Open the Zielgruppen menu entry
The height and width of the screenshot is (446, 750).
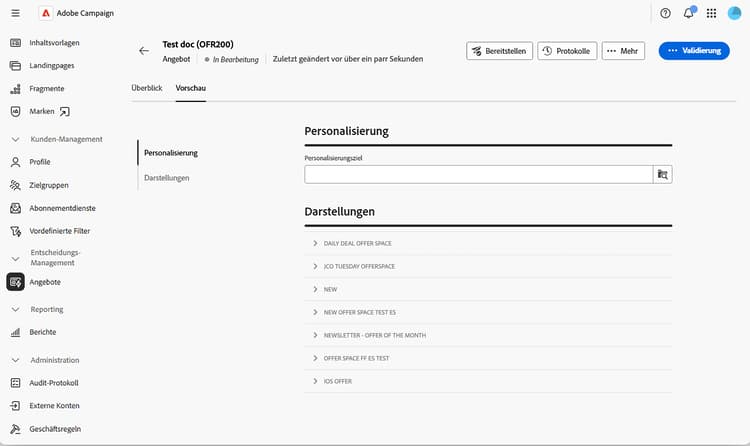tap(49, 185)
